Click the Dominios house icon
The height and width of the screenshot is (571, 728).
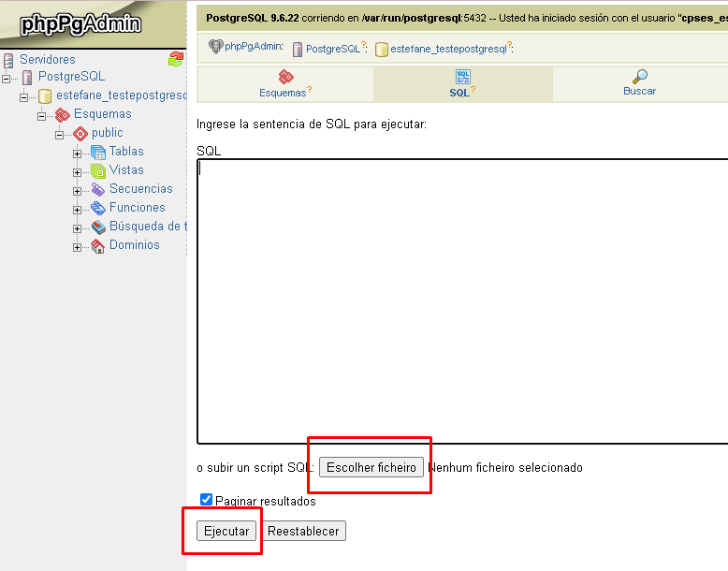pyautogui.click(x=98, y=246)
